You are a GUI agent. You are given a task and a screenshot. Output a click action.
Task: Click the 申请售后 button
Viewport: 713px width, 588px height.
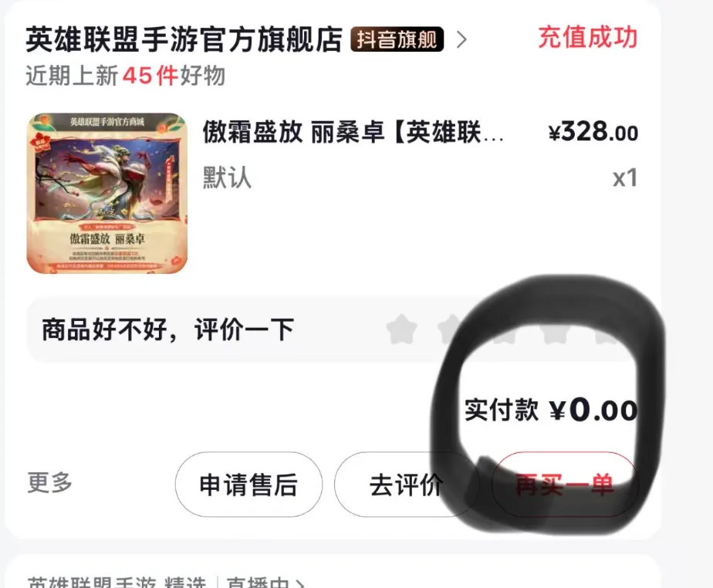[x=248, y=485]
